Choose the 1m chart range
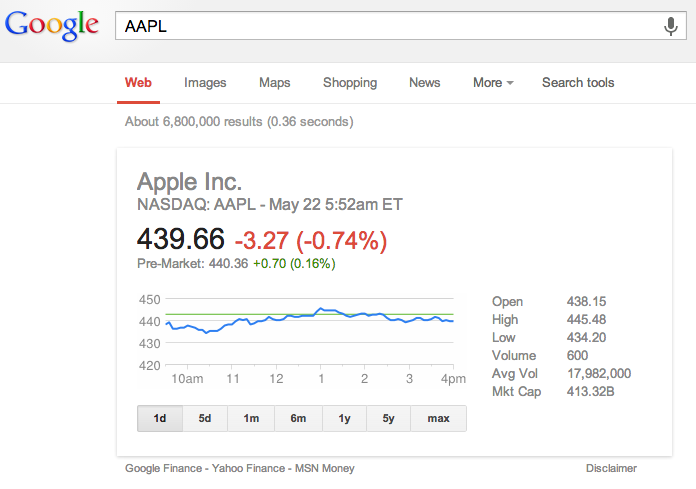This screenshot has height=489, width=696. coord(251,418)
